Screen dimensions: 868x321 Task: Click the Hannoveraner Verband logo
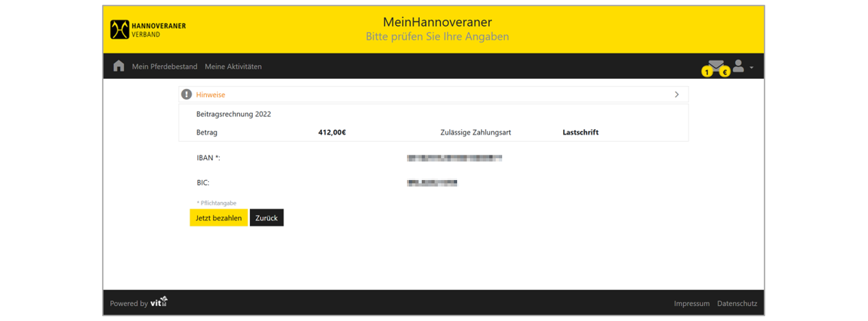pos(148,29)
